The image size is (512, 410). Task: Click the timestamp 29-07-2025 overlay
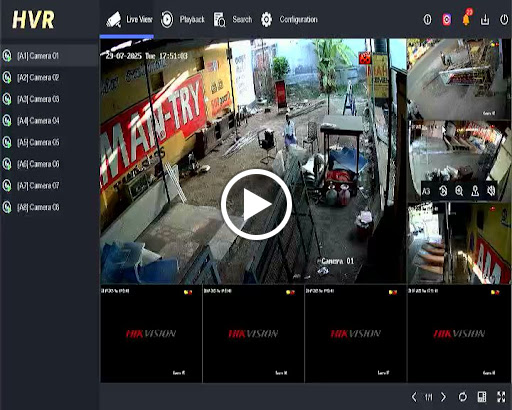point(146,56)
